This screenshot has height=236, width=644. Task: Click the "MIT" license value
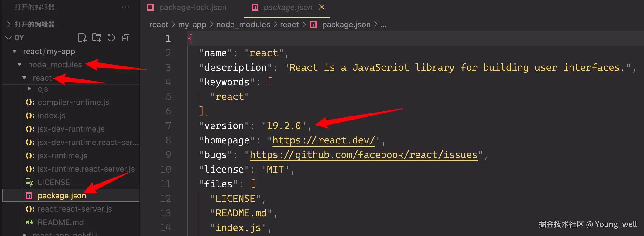[x=275, y=169]
